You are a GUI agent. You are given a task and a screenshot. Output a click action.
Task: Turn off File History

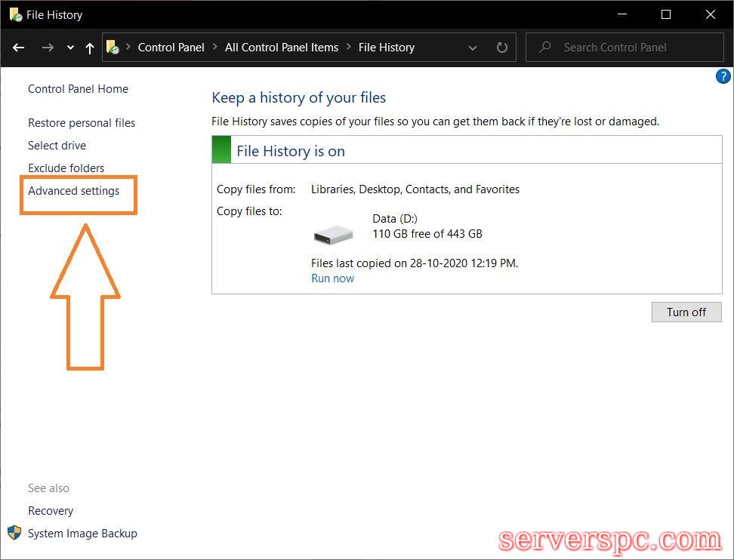686,312
